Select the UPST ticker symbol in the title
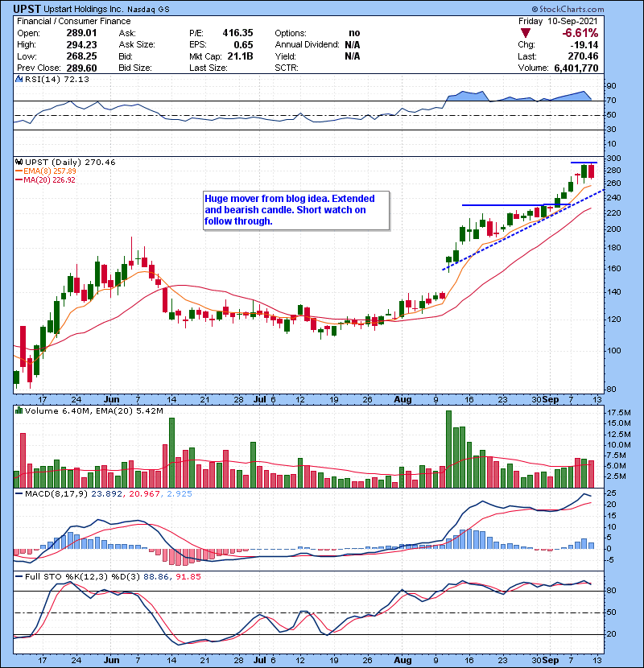Image resolution: width=644 pixels, height=668 pixels. point(27,9)
